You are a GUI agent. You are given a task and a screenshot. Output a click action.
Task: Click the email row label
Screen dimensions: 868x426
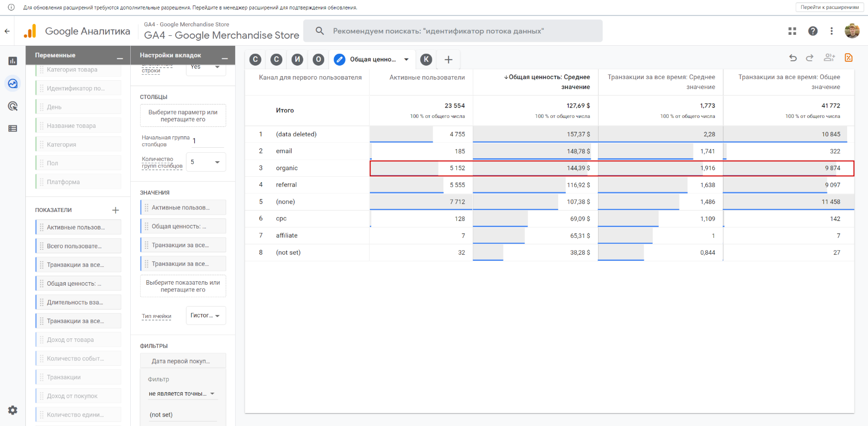pos(284,151)
